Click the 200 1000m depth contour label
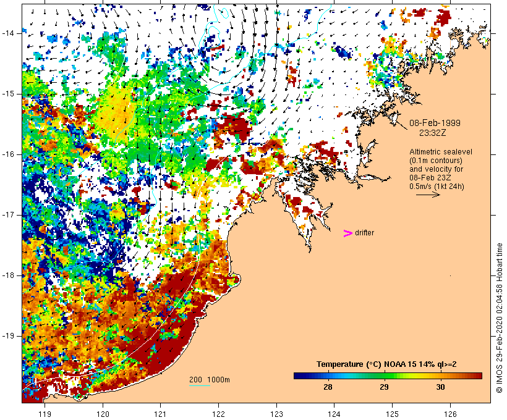This screenshot has height=420, width=507. point(210,380)
